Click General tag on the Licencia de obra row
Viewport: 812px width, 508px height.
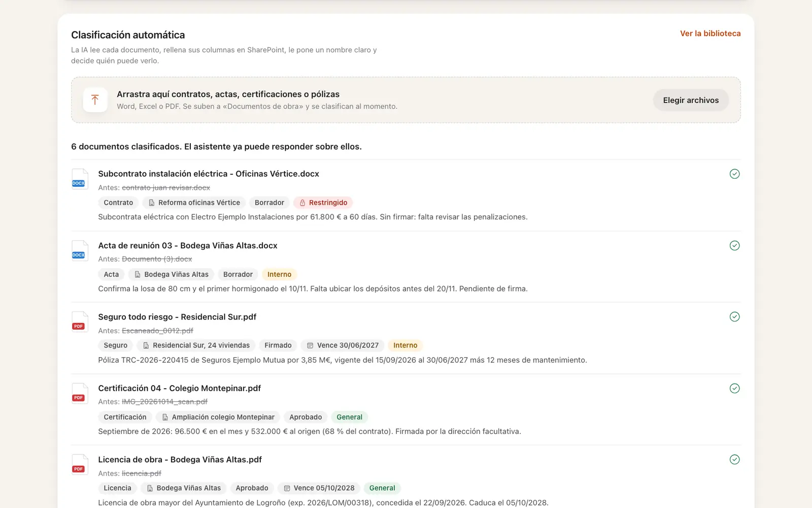382,488
